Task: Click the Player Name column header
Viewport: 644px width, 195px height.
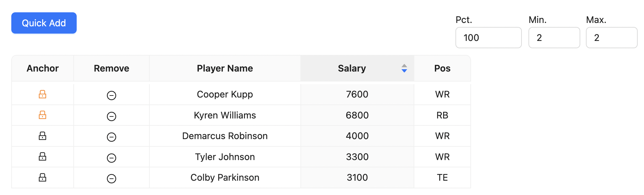Action: point(225,68)
